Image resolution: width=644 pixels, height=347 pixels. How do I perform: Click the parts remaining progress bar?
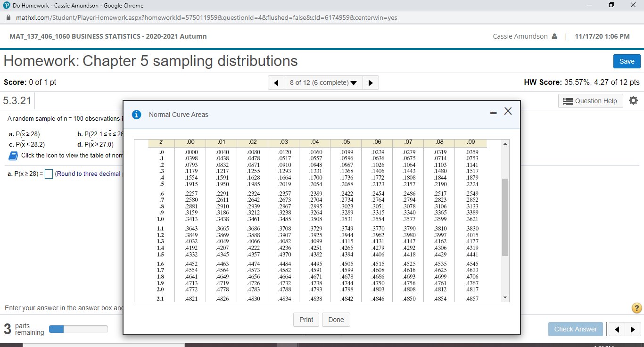tap(78, 329)
